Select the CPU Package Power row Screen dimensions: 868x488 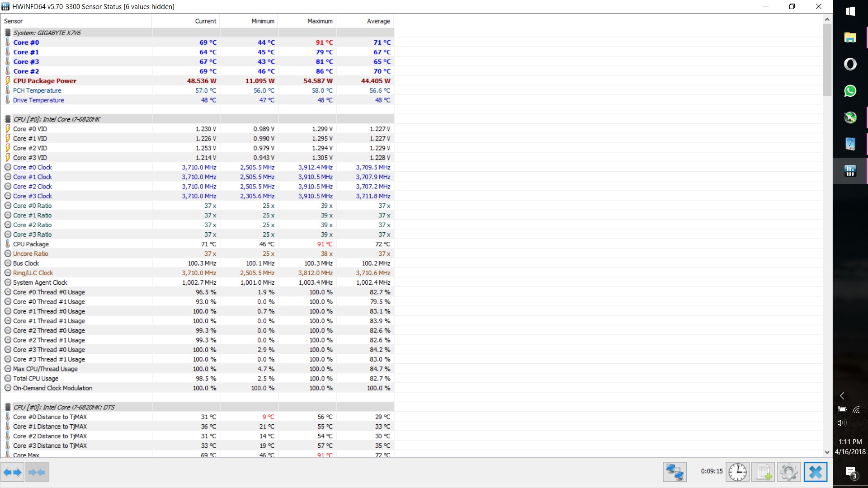pyautogui.click(x=197, y=81)
